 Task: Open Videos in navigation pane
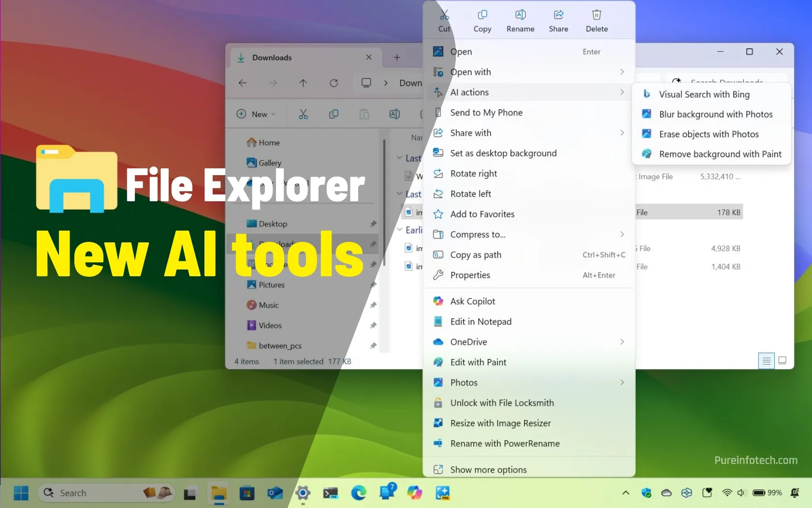(x=264, y=326)
